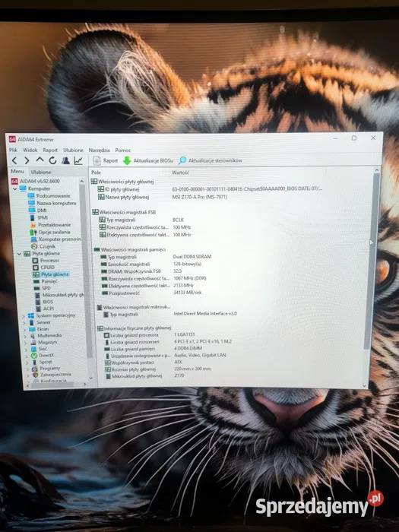Select the Przetaktowanie flame icon
The height and width of the screenshot is (532, 399).
(33, 225)
